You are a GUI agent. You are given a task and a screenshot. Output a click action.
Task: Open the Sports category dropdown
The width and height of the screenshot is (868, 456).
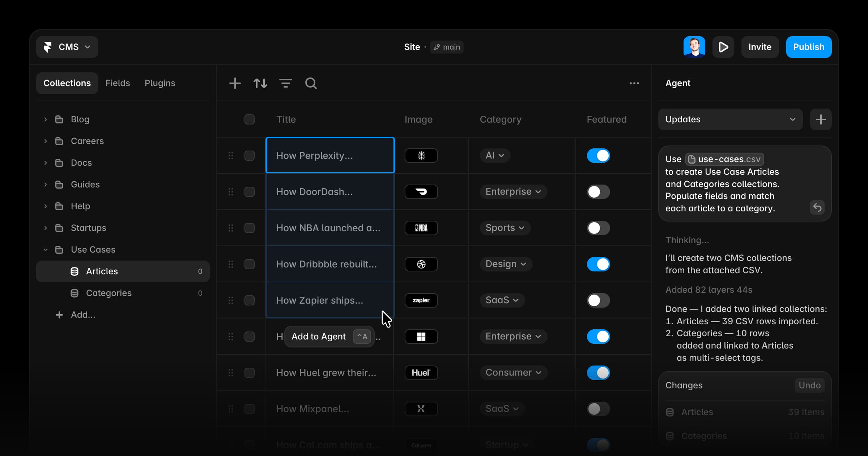point(505,228)
